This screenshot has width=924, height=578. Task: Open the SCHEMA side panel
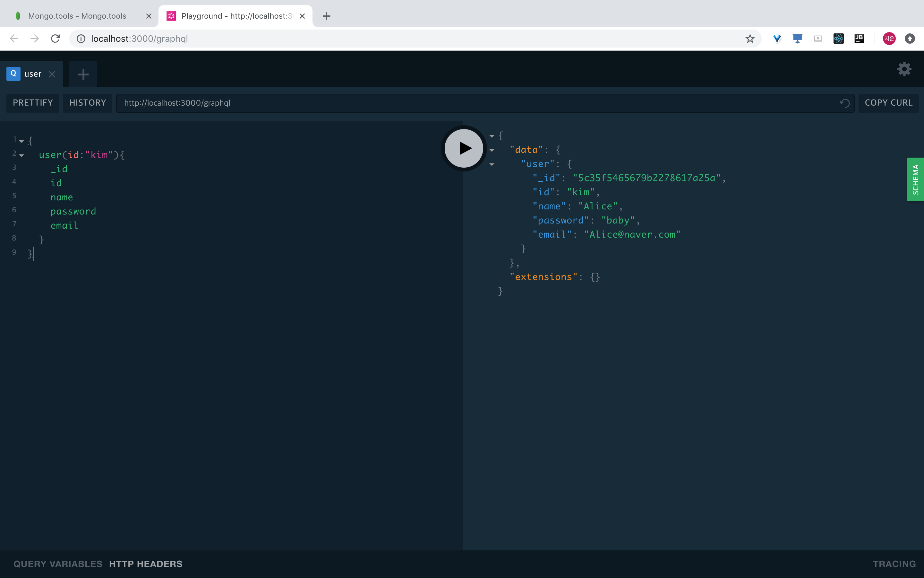(x=915, y=179)
